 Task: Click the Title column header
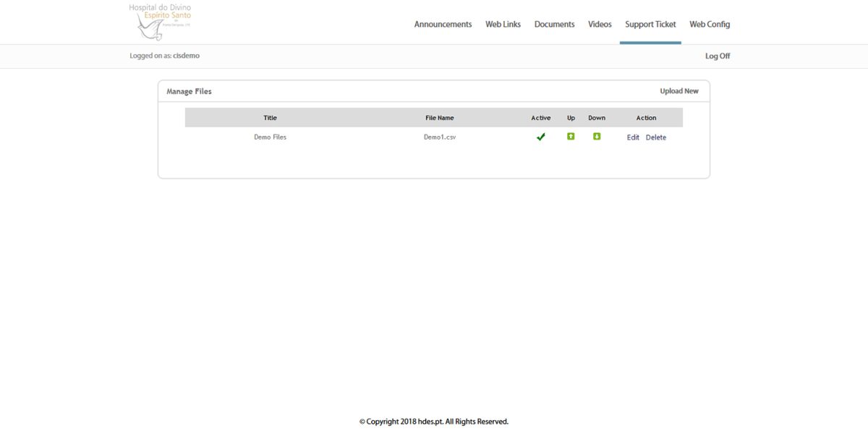pyautogui.click(x=270, y=117)
